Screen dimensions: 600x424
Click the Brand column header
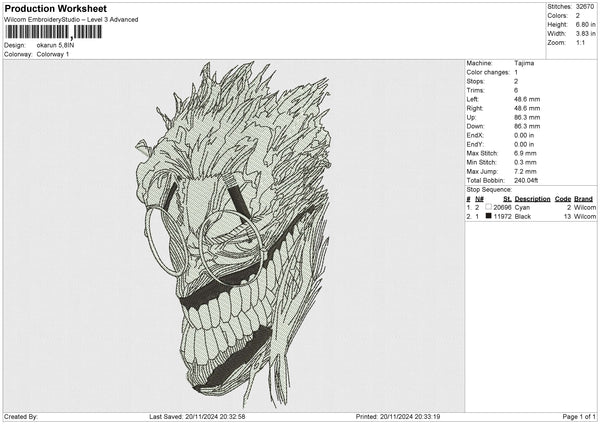(x=584, y=199)
